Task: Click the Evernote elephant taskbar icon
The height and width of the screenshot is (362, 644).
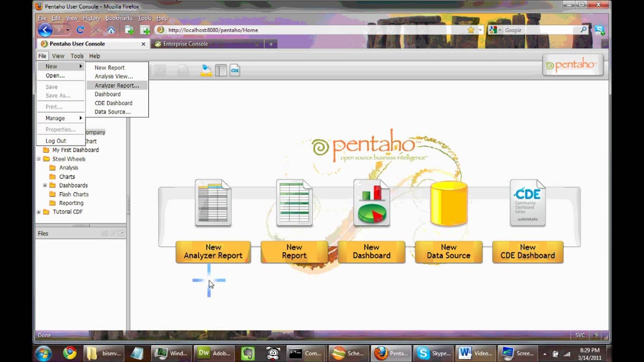Action: 248,353
